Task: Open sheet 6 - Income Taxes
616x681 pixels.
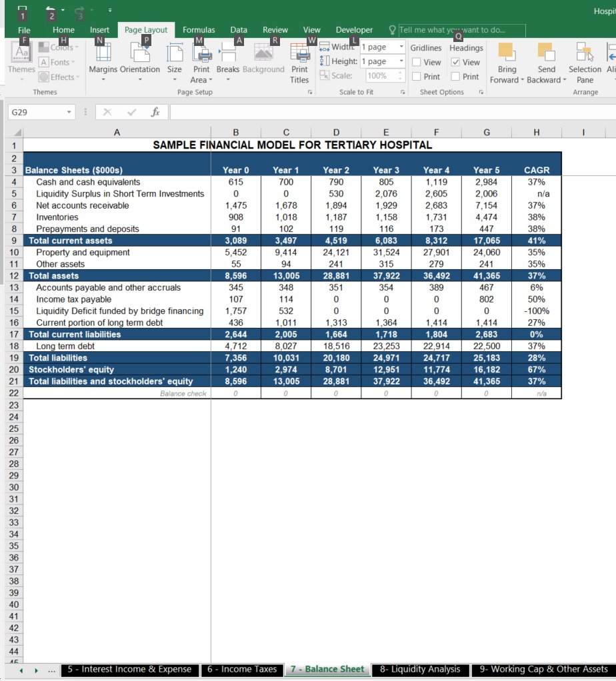Action: 242,669
